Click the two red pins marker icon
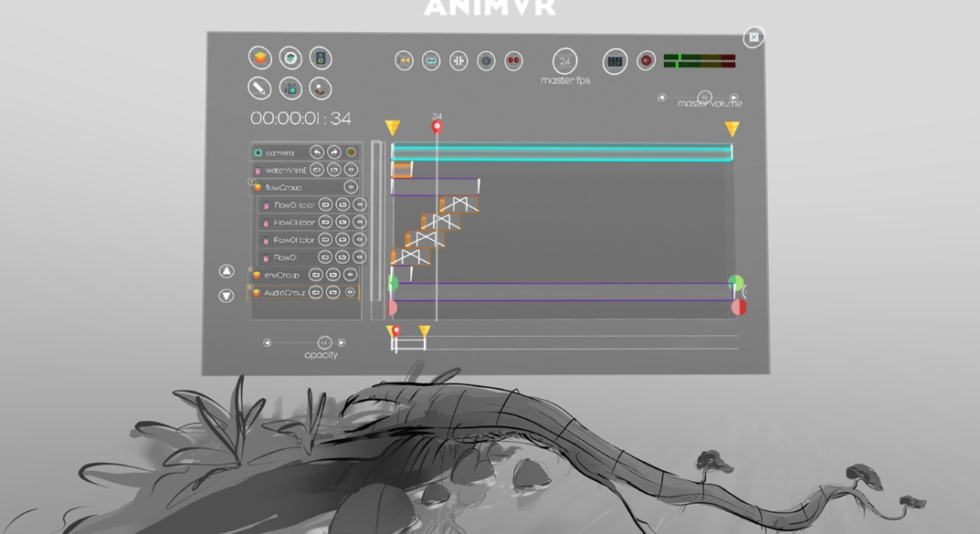 (x=514, y=60)
